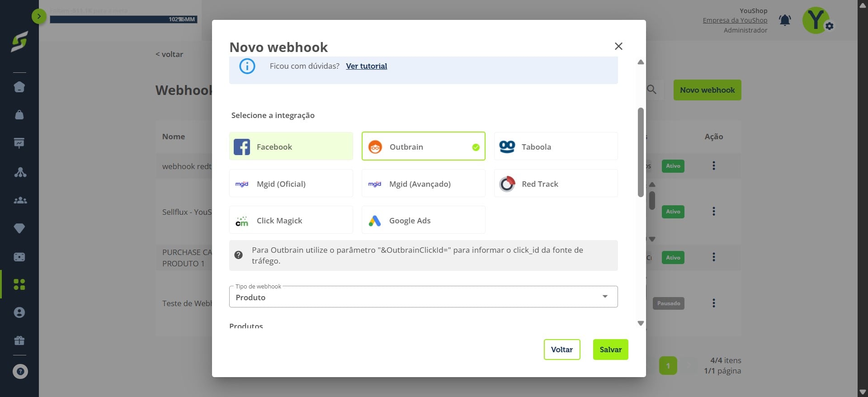
Task: Open the shopping bag sidebar icon
Action: coord(19,115)
